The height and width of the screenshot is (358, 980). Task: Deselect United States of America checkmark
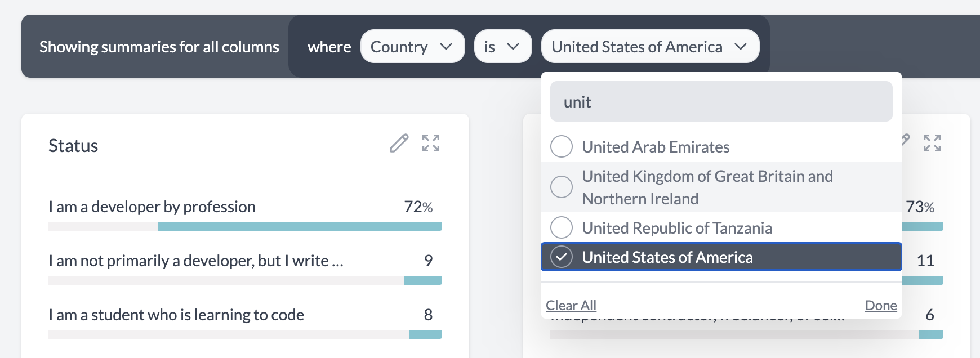tap(561, 257)
